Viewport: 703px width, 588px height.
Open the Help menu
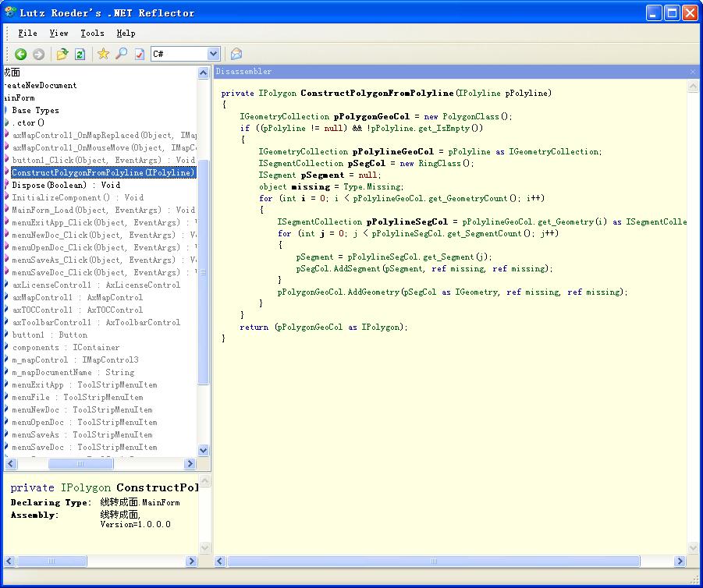coord(126,34)
